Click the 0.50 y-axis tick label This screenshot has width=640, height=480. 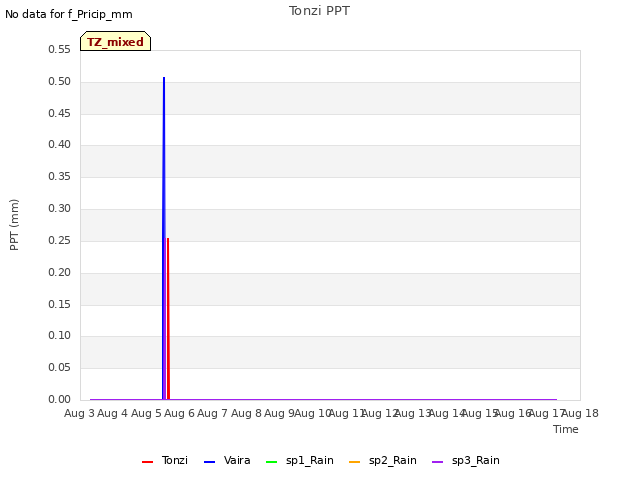[59, 81]
